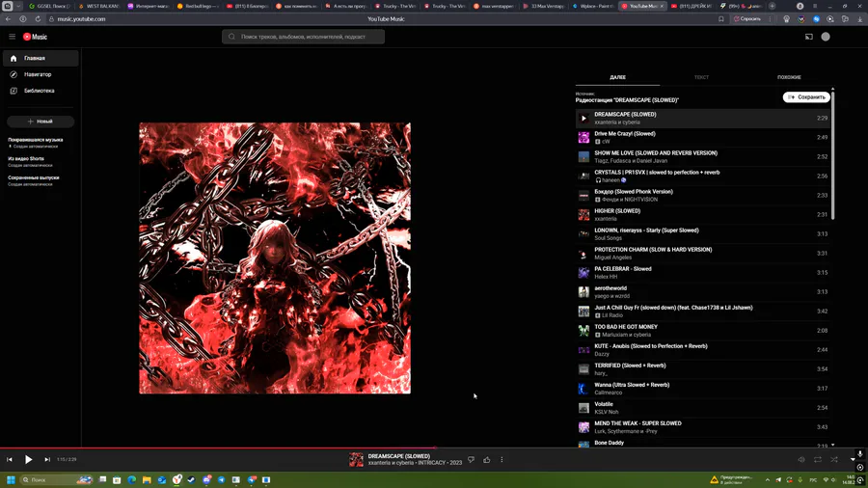Open a new browser tab
The width and height of the screenshot is (868, 488).
(x=772, y=6)
